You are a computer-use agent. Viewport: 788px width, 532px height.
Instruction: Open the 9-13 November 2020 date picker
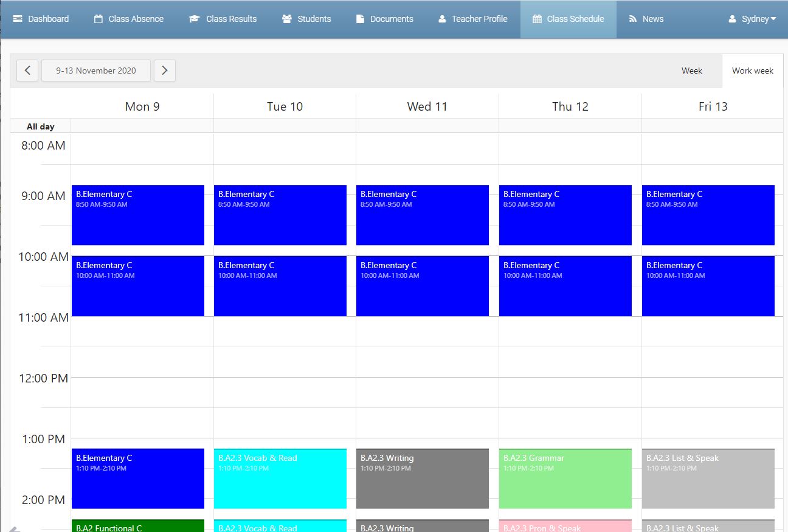95,71
